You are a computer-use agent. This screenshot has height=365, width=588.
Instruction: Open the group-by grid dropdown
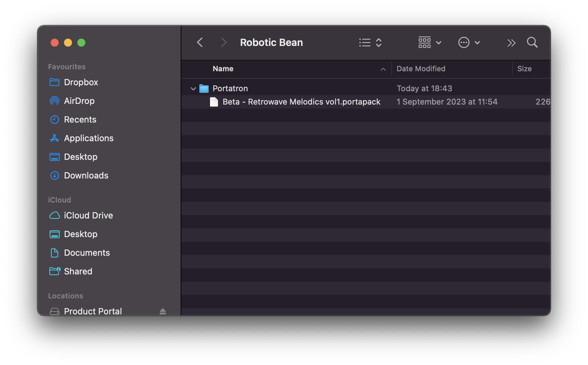click(x=430, y=43)
